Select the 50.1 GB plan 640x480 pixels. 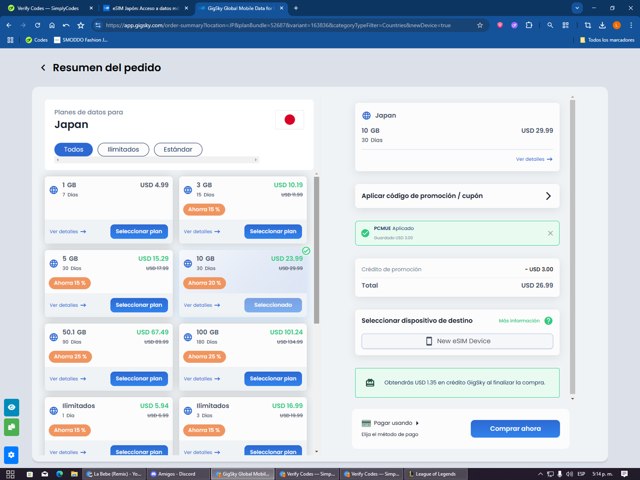pyautogui.click(x=139, y=378)
